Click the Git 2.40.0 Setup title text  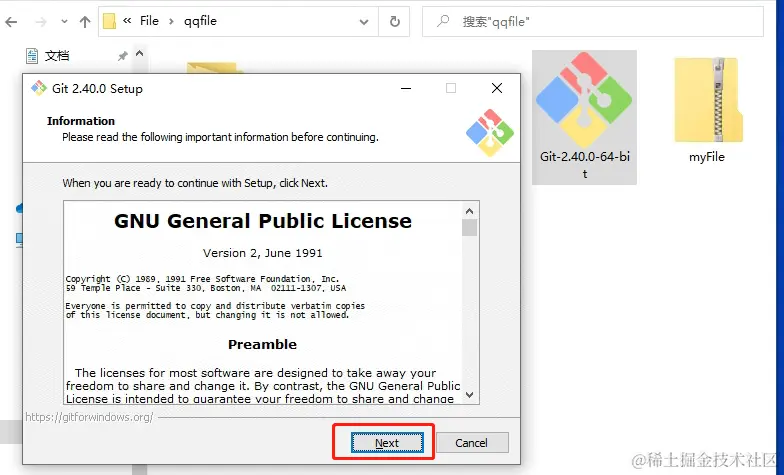click(97, 88)
